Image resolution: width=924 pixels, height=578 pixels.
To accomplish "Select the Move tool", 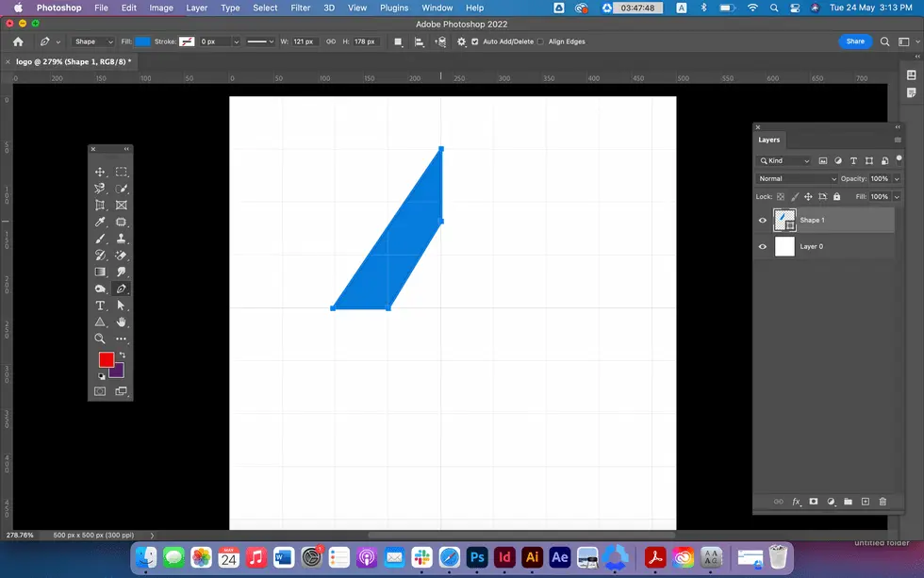I will tap(100, 173).
